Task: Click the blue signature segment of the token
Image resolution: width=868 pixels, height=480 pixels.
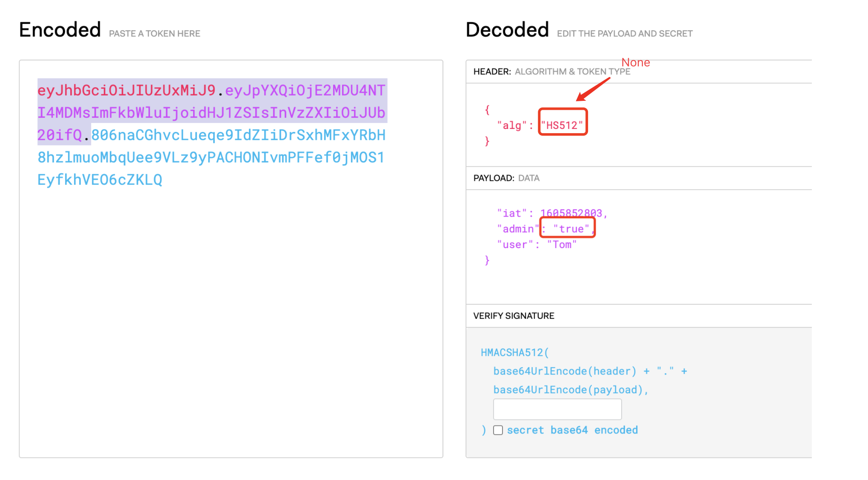Action: pyautogui.click(x=211, y=157)
